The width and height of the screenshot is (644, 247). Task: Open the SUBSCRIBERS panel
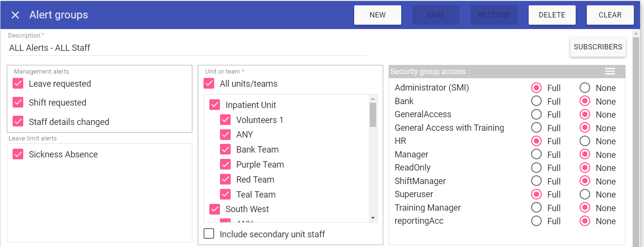597,47
